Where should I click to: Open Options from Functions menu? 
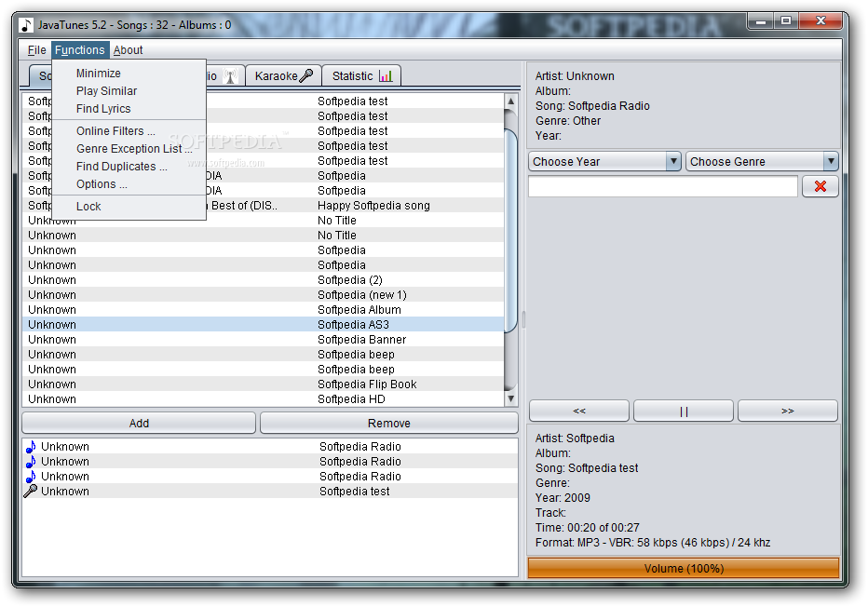[x=129, y=184]
